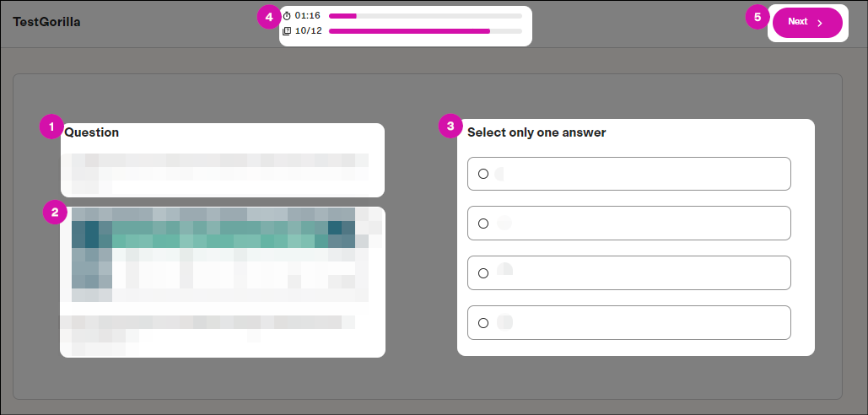Click the pink number 5 callout badge
Image resolution: width=868 pixels, height=415 pixels.
[757, 17]
